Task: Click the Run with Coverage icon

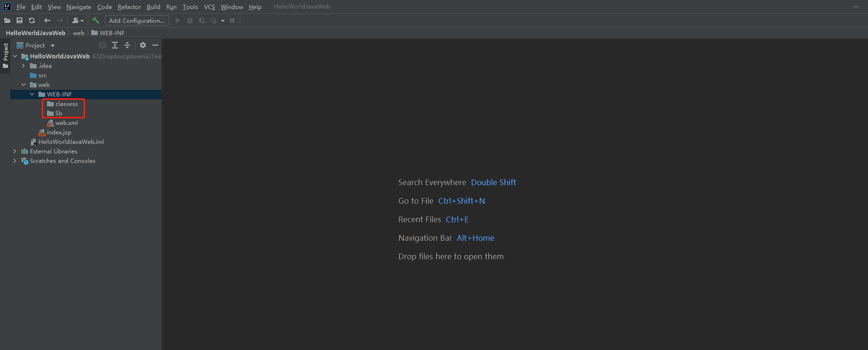Action: point(202,20)
